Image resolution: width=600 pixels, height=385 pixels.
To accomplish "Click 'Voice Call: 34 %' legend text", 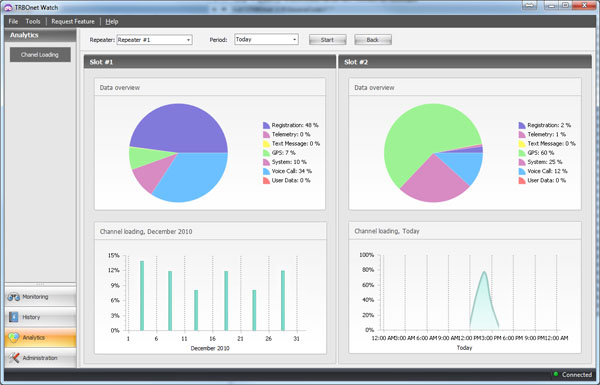I will tap(292, 171).
